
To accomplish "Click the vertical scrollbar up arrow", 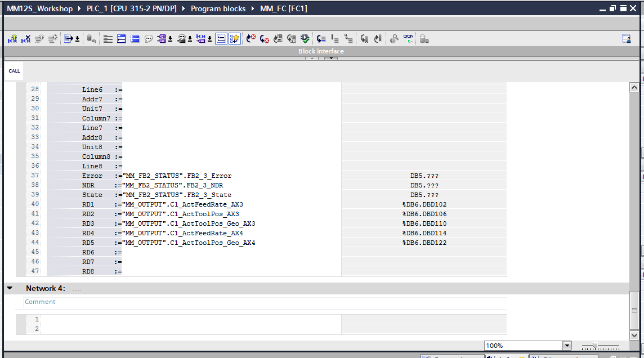I will coord(634,87).
